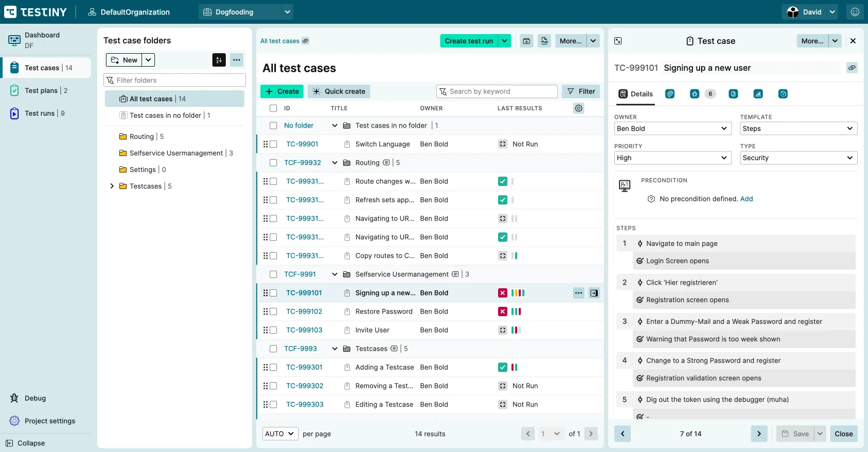868x452 pixels.
Task: Check the box for TC-999102 row
Action: coord(273,311)
